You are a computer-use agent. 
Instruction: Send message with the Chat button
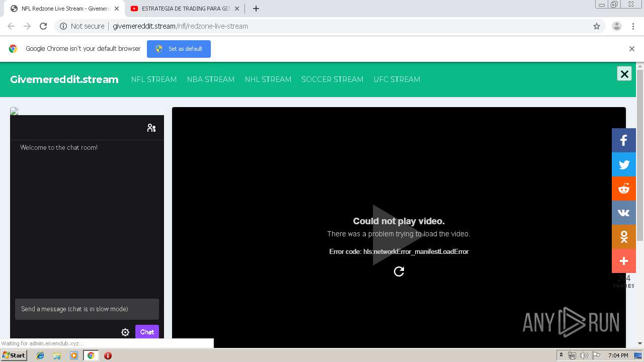(147, 331)
